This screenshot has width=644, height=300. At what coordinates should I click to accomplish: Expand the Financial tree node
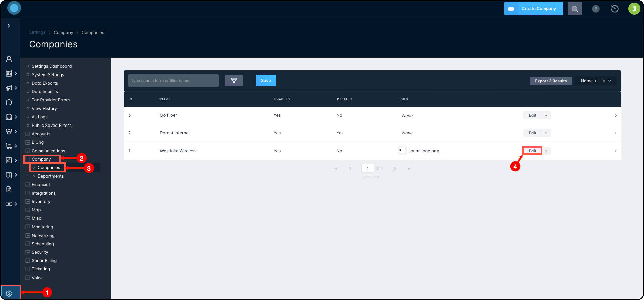tap(28, 185)
